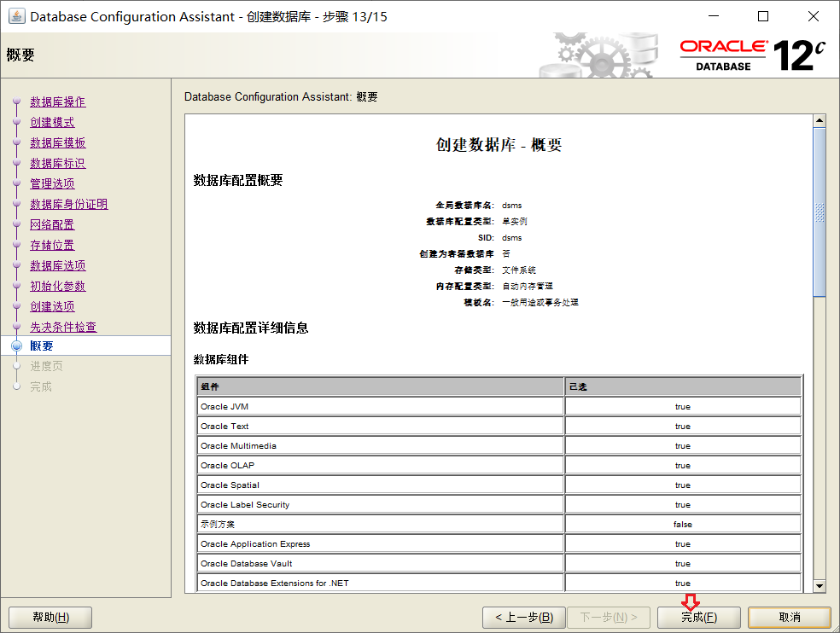Screen dimensions: 840x633
Task: Open the 网络配置 step
Action: (52, 224)
